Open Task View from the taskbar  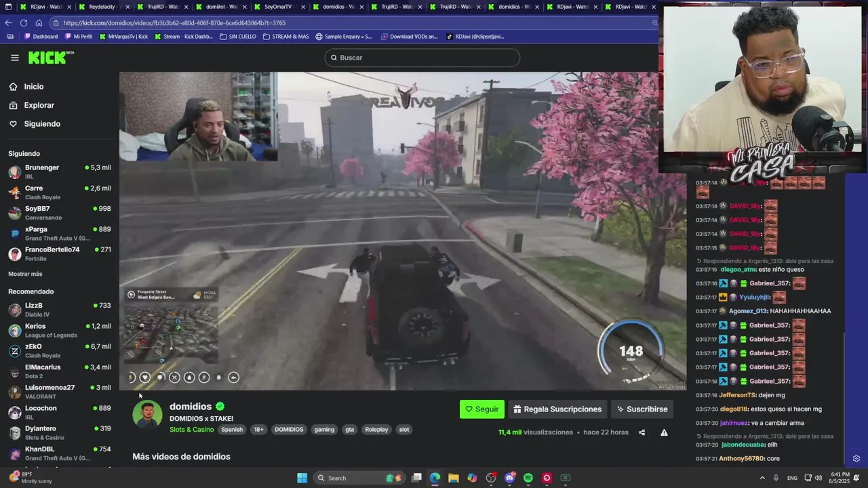[417, 478]
